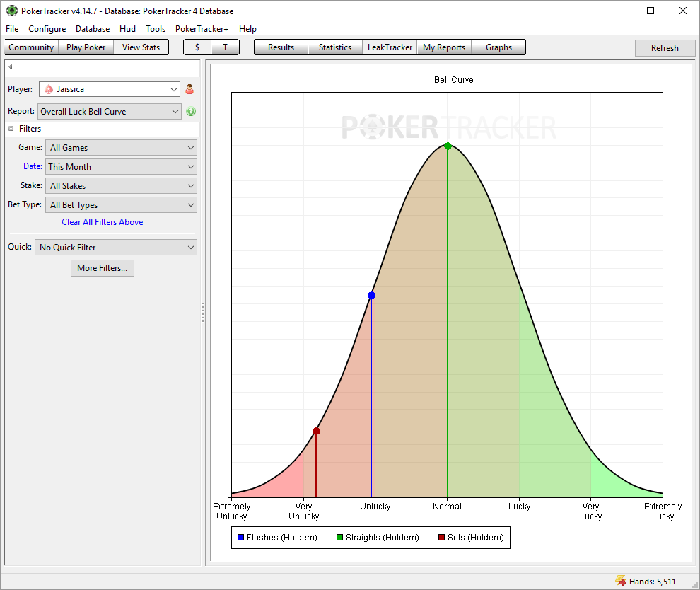Click the Refresh button
The height and width of the screenshot is (590, 700).
tap(665, 48)
